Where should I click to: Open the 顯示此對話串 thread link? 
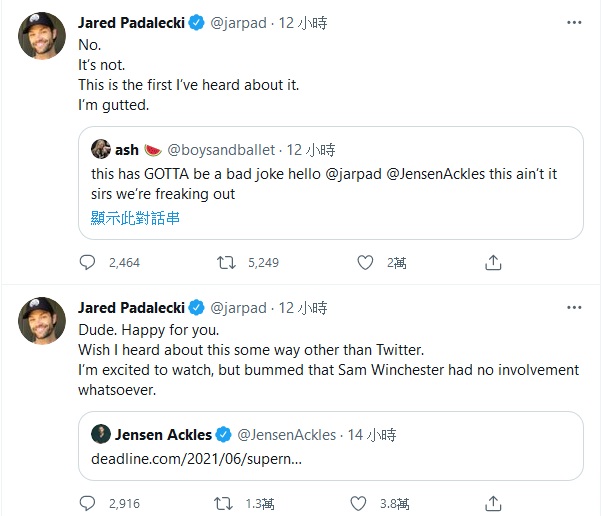135,217
